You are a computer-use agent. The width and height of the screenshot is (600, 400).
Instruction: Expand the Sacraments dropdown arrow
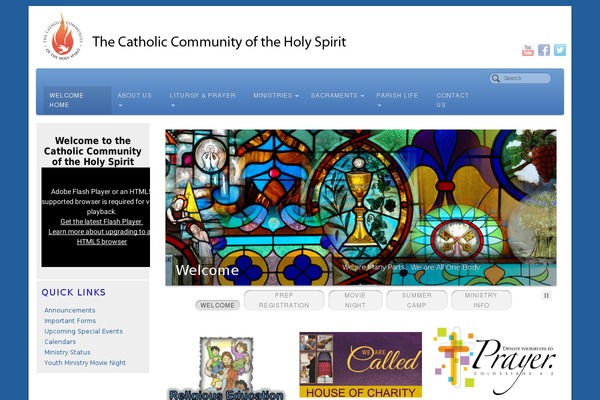(362, 96)
